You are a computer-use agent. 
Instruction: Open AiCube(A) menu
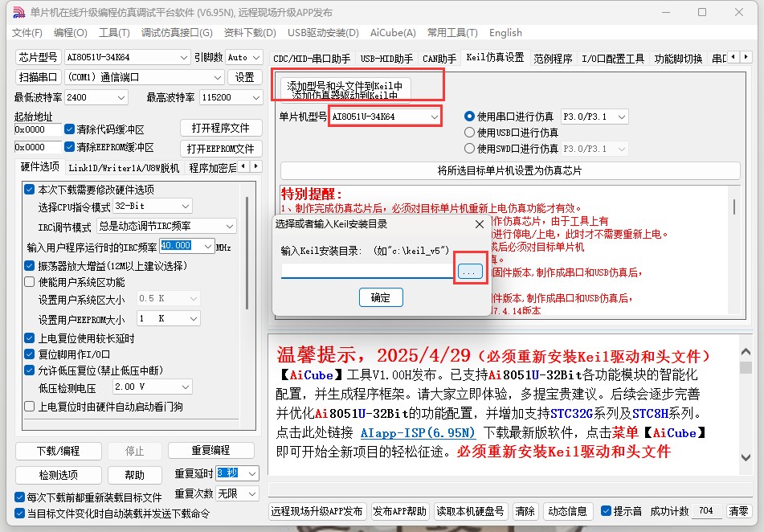coord(393,33)
